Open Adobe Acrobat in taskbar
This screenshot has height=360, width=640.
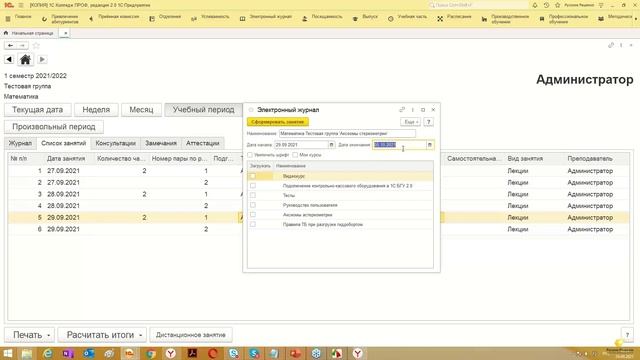coord(192,353)
